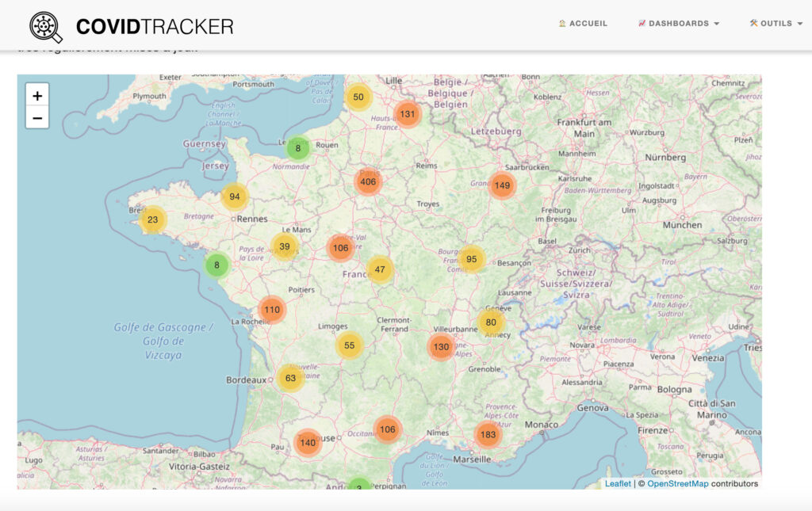The width and height of the screenshot is (812, 511).
Task: Select the 80 cluster near Annecy
Action: pyautogui.click(x=491, y=322)
